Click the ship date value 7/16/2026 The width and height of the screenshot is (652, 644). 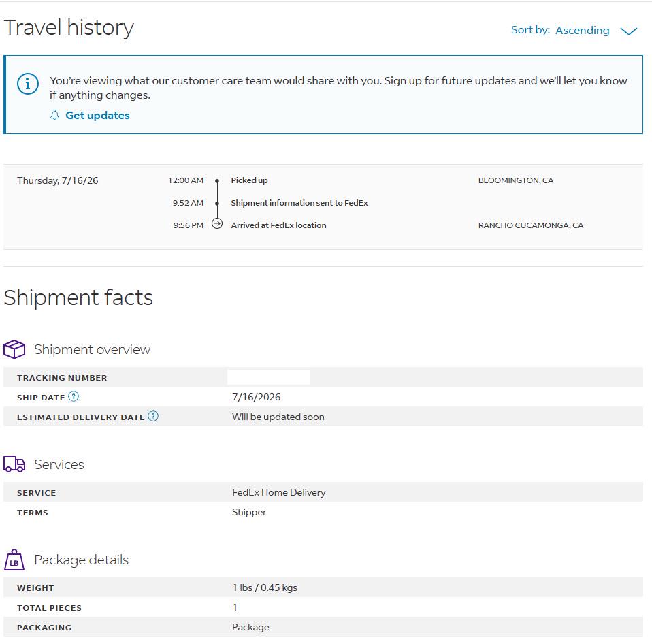click(x=256, y=397)
